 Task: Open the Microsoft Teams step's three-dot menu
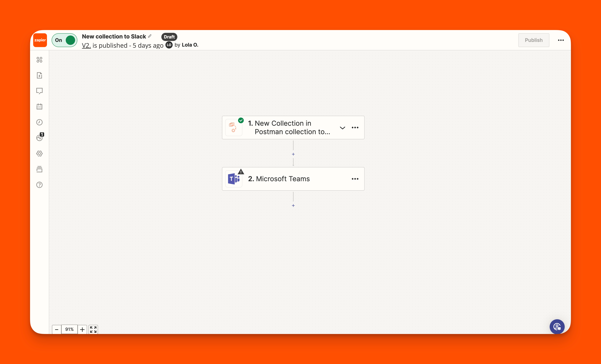[x=355, y=179]
